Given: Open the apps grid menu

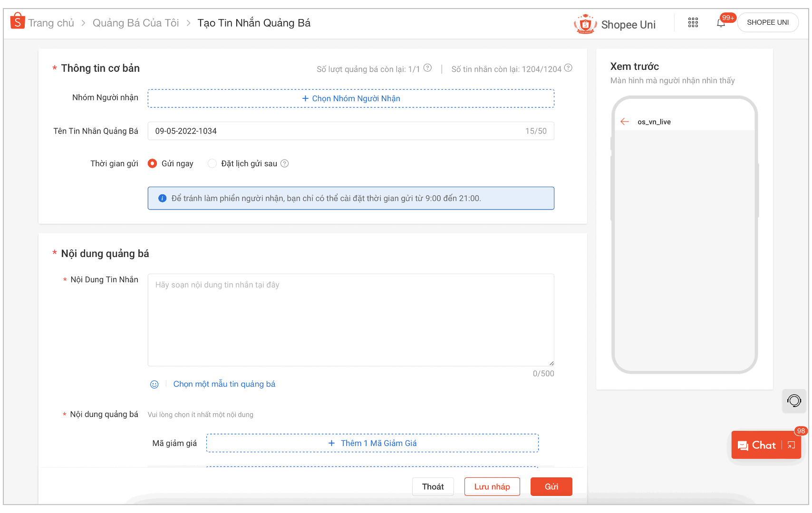Looking at the screenshot, I should [693, 22].
